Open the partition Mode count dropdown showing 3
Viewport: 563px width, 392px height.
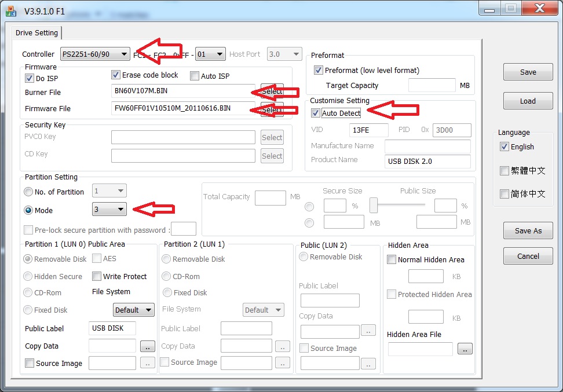(x=109, y=210)
